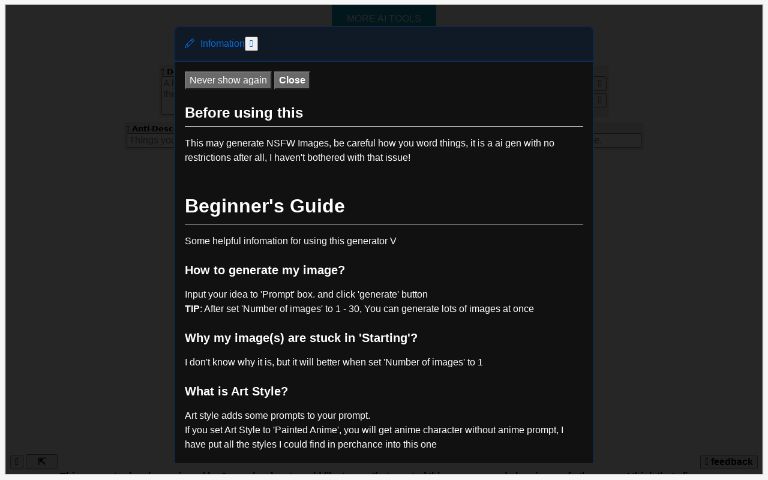Click the 'Before using this' heading
The image size is (768, 480).
(244, 113)
